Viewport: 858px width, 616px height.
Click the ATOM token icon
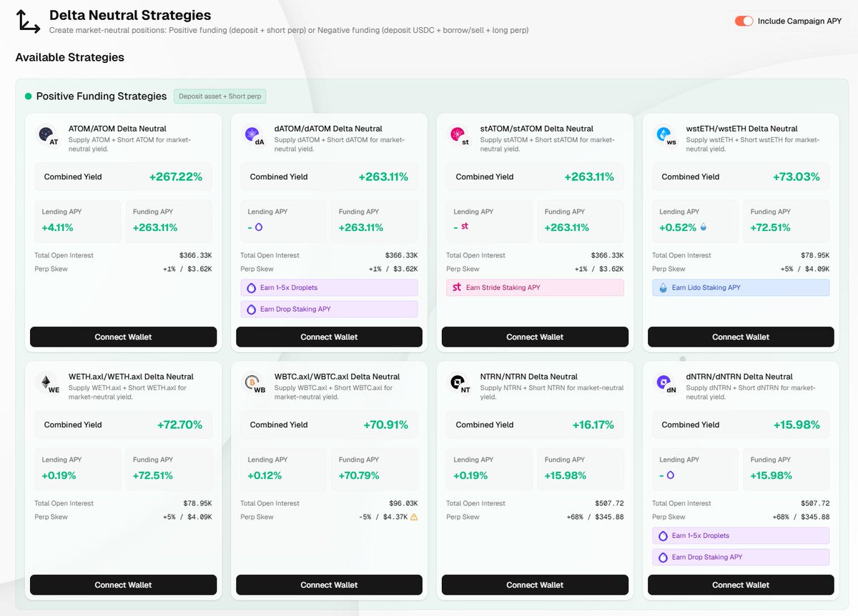(x=46, y=134)
